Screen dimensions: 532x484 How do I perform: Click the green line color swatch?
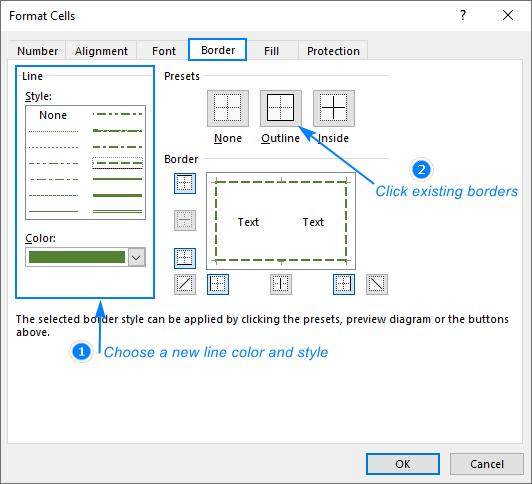tap(77, 257)
